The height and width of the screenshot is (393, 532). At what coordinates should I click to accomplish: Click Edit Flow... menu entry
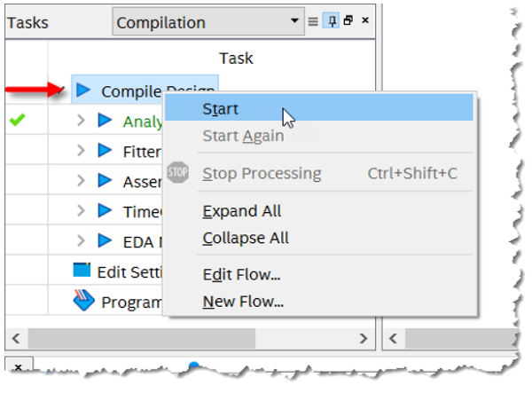coord(241,274)
